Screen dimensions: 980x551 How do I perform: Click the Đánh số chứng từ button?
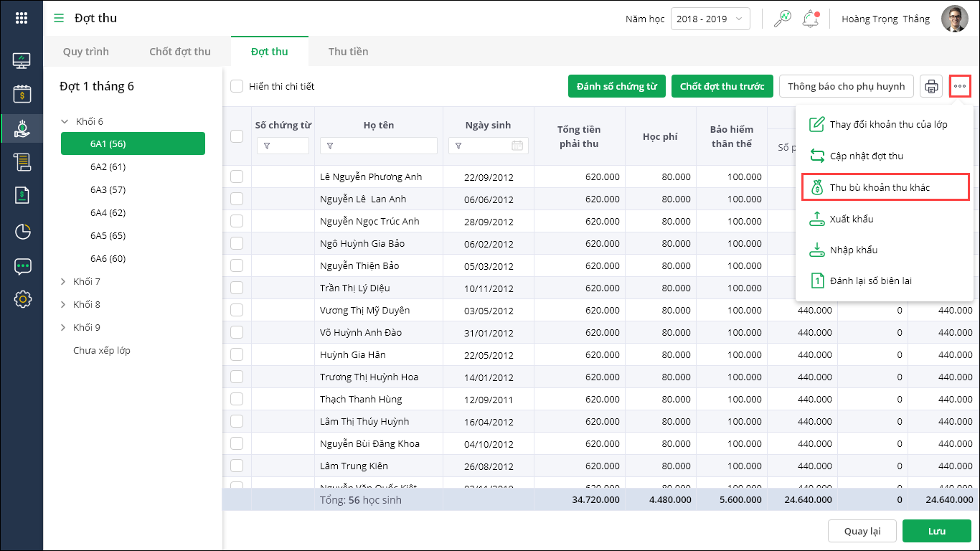pyautogui.click(x=616, y=86)
